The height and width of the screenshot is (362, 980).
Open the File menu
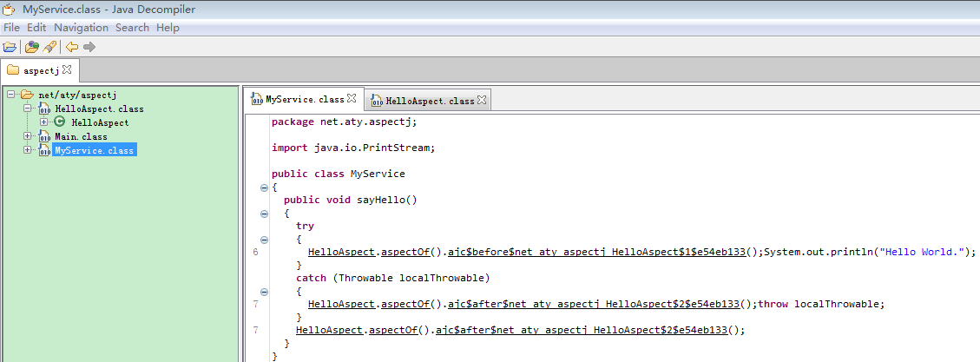tap(12, 28)
